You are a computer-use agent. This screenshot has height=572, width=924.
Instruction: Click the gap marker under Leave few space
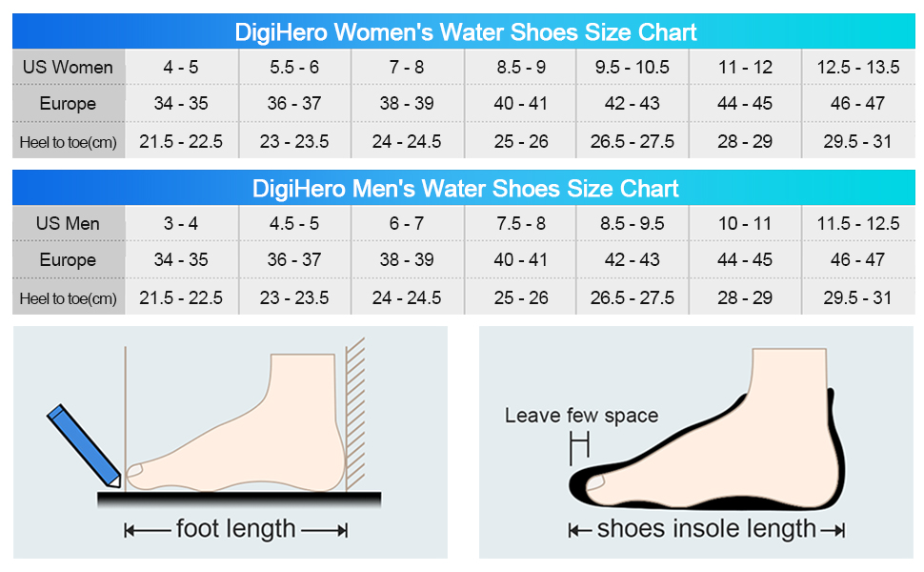579,445
